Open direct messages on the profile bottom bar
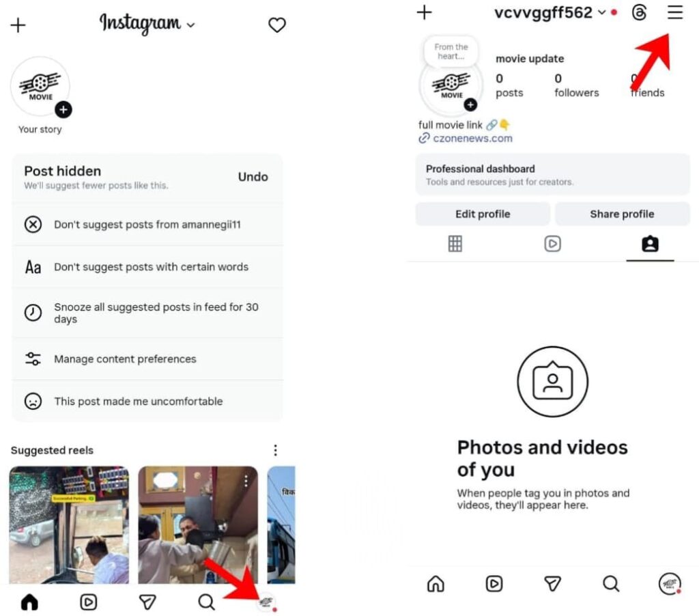 pos(552,583)
